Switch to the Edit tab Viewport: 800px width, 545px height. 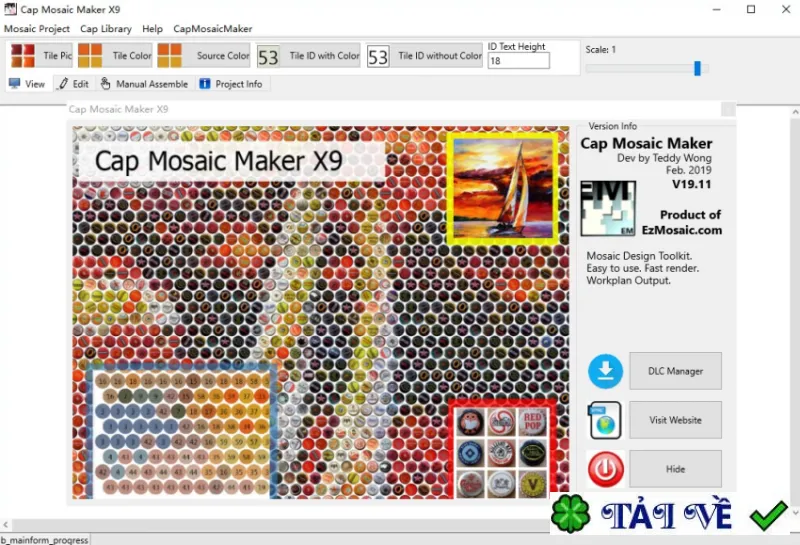74,84
